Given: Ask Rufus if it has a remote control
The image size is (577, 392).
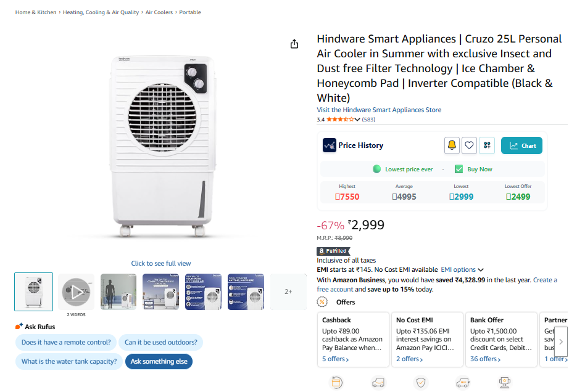Looking at the screenshot, I should pos(66,342).
